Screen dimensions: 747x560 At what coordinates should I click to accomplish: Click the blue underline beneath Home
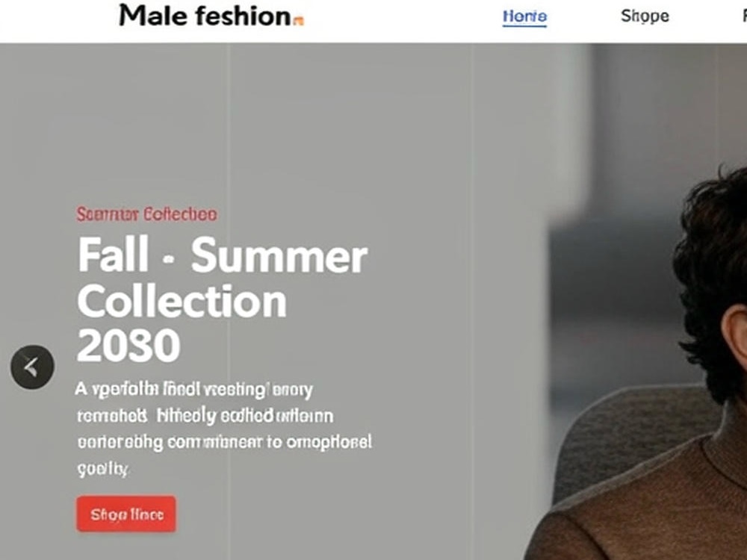pyautogui.click(x=524, y=25)
